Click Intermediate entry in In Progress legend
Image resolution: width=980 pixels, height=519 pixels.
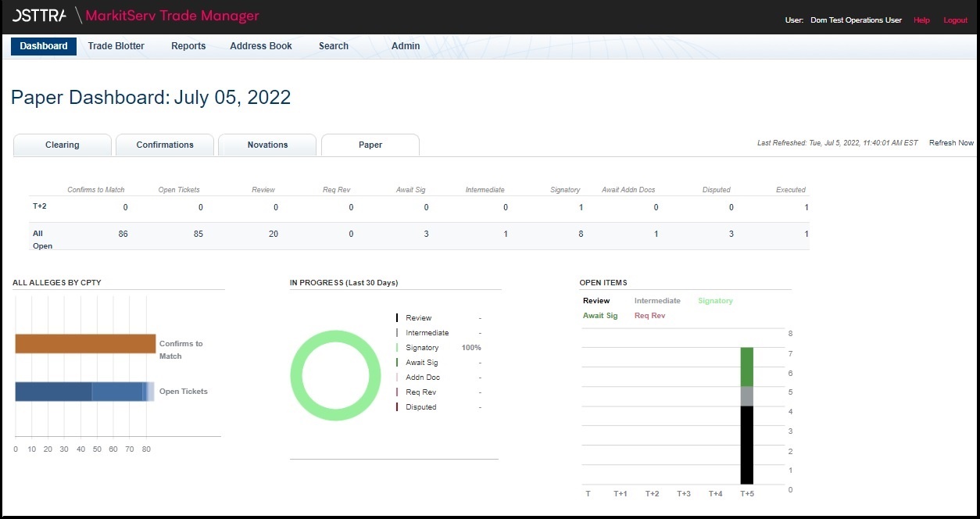point(427,333)
